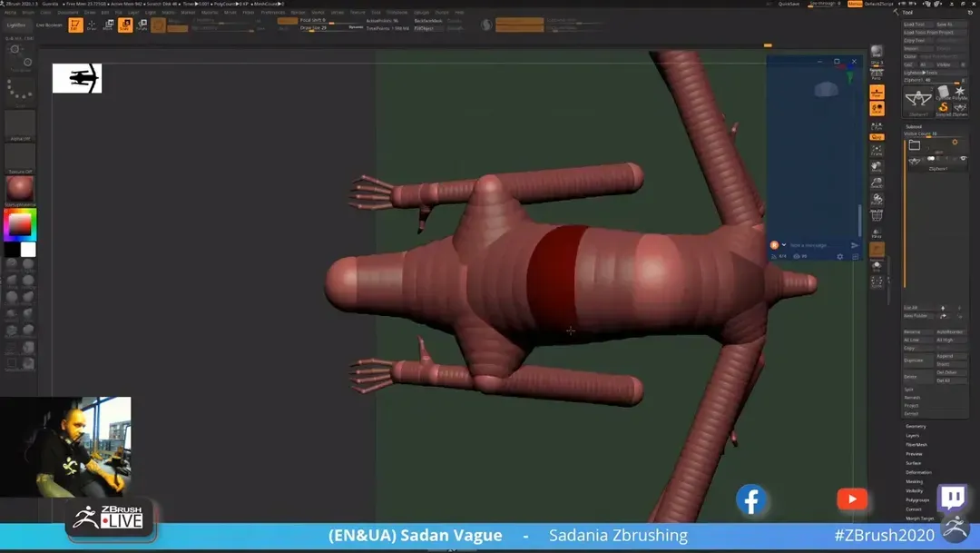This screenshot has height=553, width=980.
Task: Click the LightBox button
Action: click(x=16, y=25)
